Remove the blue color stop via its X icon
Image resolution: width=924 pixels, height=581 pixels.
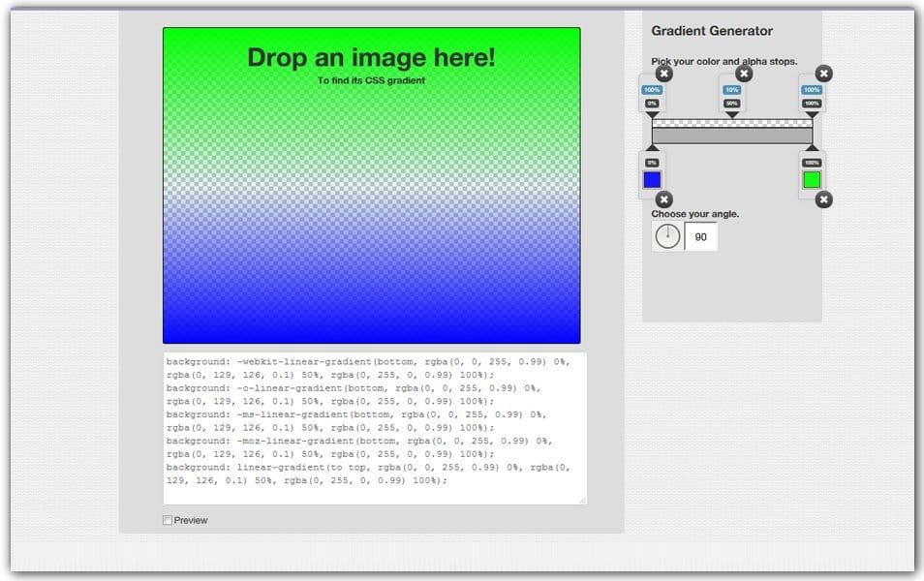tap(662, 200)
